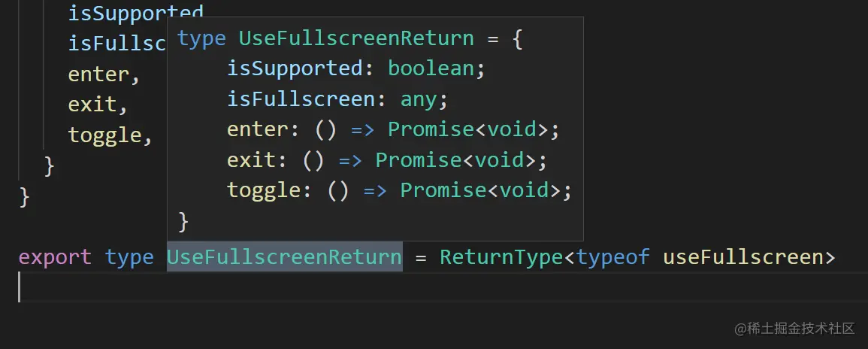Click useFullscreen identifier at line end
The image size is (868, 349).
point(742,257)
